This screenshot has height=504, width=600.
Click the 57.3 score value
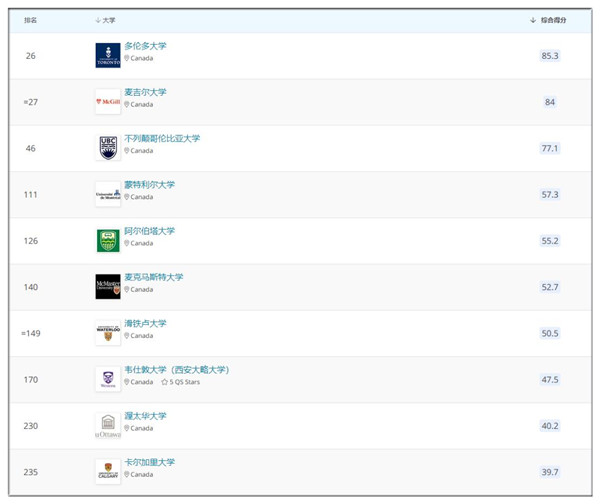pos(550,195)
